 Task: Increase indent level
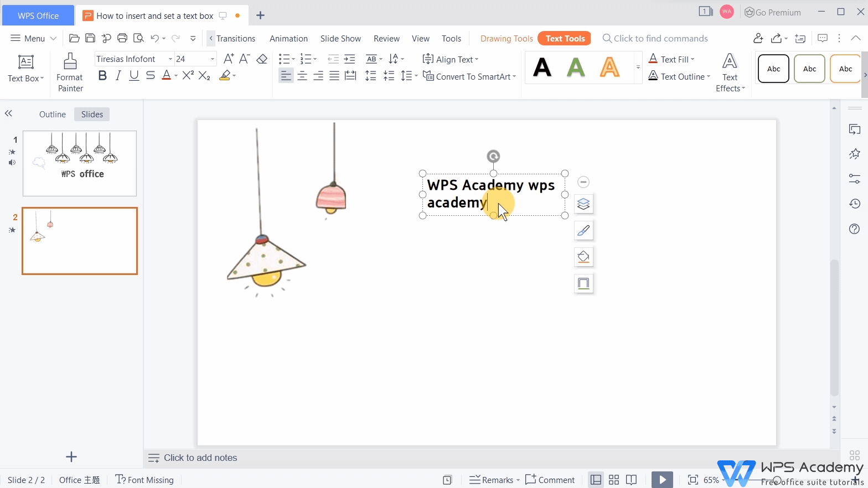349,59
